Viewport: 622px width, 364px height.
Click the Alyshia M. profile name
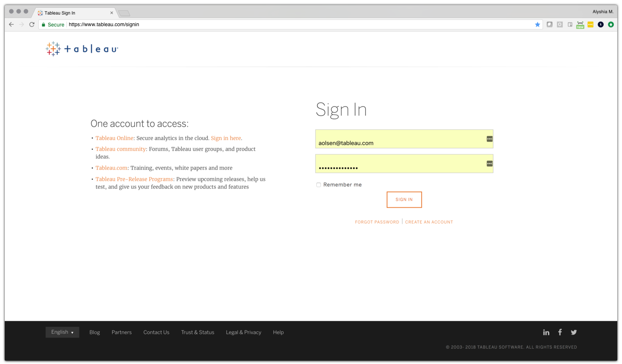(603, 12)
